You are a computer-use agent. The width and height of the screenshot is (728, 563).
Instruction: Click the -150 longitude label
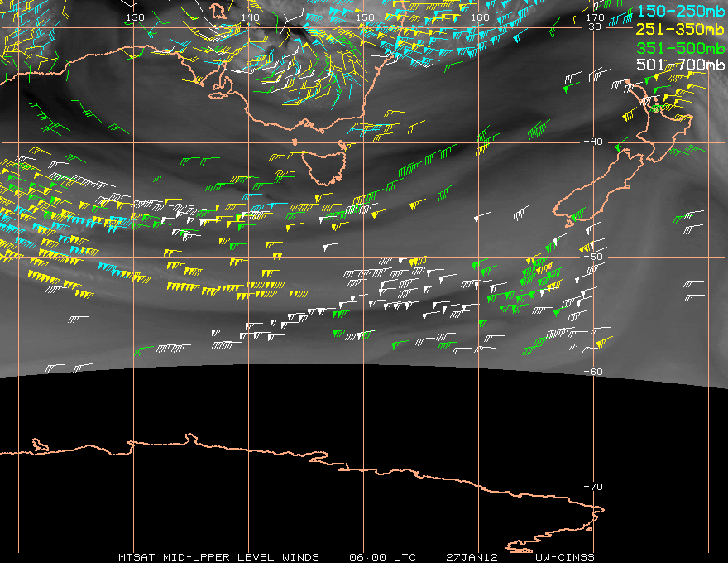pos(362,17)
